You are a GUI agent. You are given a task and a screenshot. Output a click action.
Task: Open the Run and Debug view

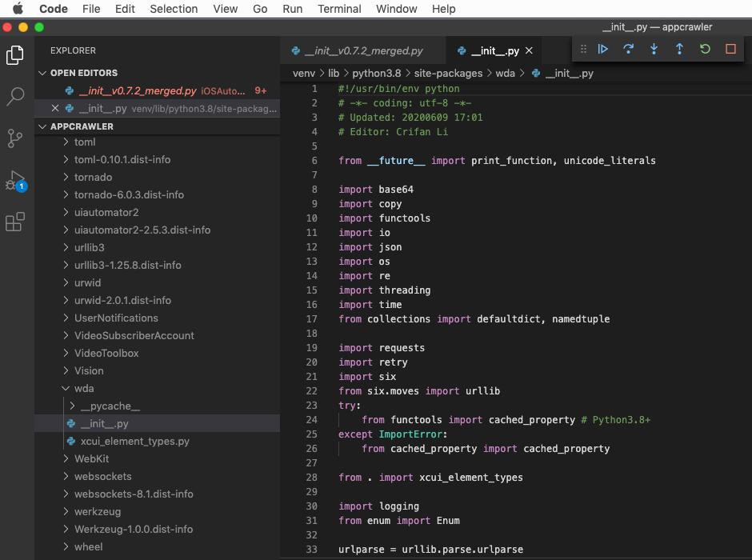point(16,182)
